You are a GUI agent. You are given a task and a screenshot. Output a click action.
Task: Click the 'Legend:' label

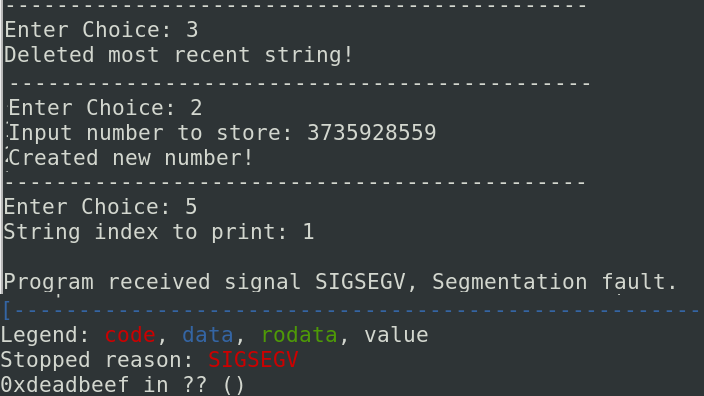point(45,335)
